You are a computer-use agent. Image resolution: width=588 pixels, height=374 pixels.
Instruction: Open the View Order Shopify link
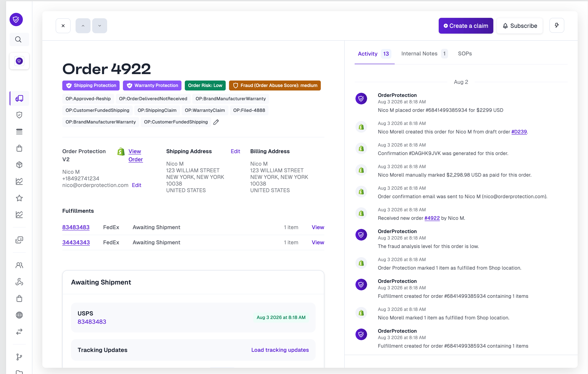coord(136,155)
